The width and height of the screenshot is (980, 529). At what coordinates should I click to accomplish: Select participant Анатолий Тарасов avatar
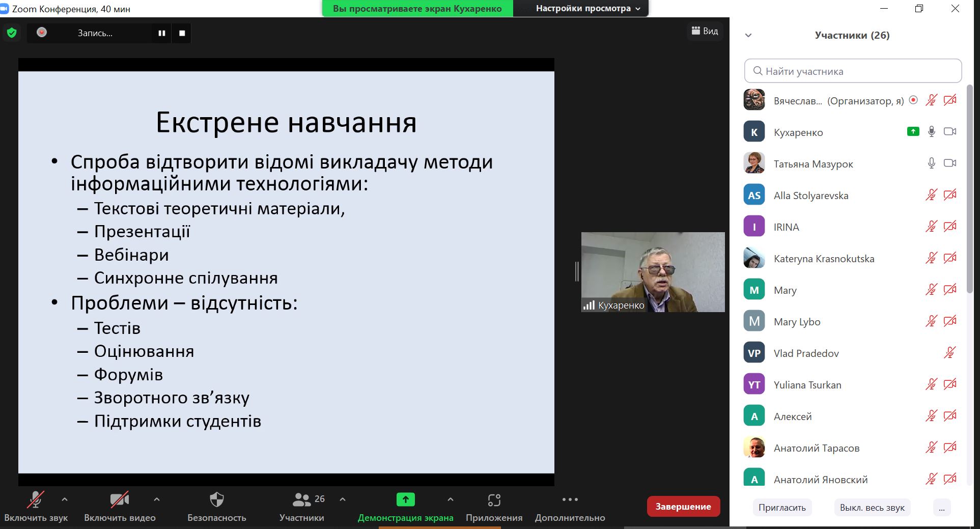point(754,447)
